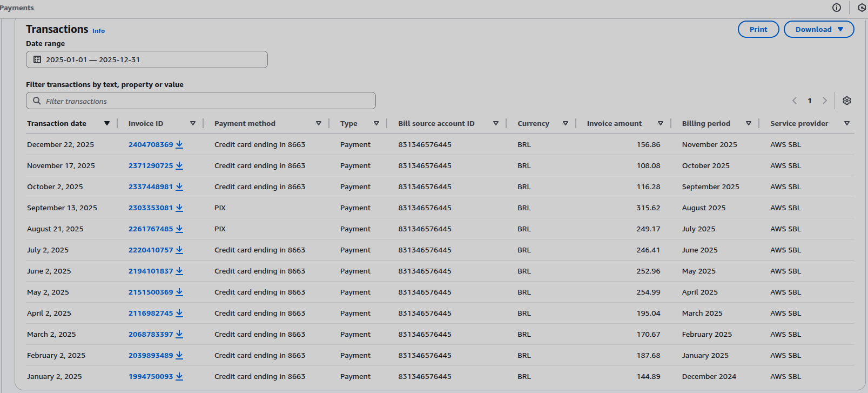Click download icon beside invoice 2303353081
The width and height of the screenshot is (868, 393).
179,208
